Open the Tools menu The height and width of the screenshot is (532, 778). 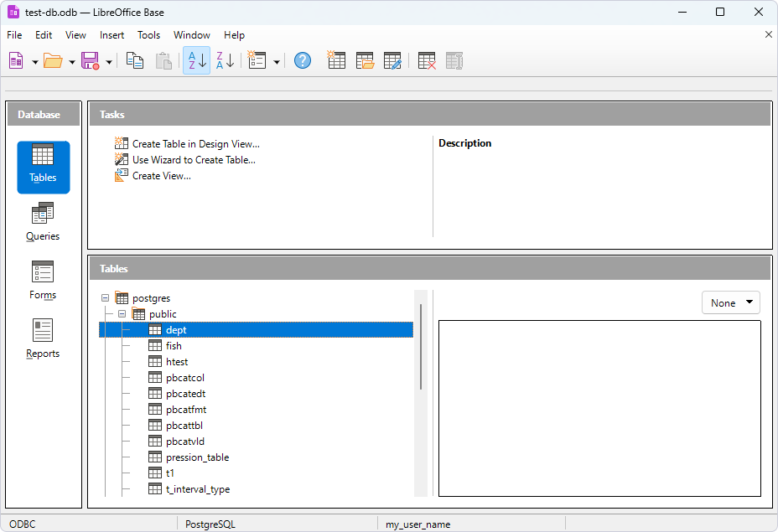click(148, 35)
